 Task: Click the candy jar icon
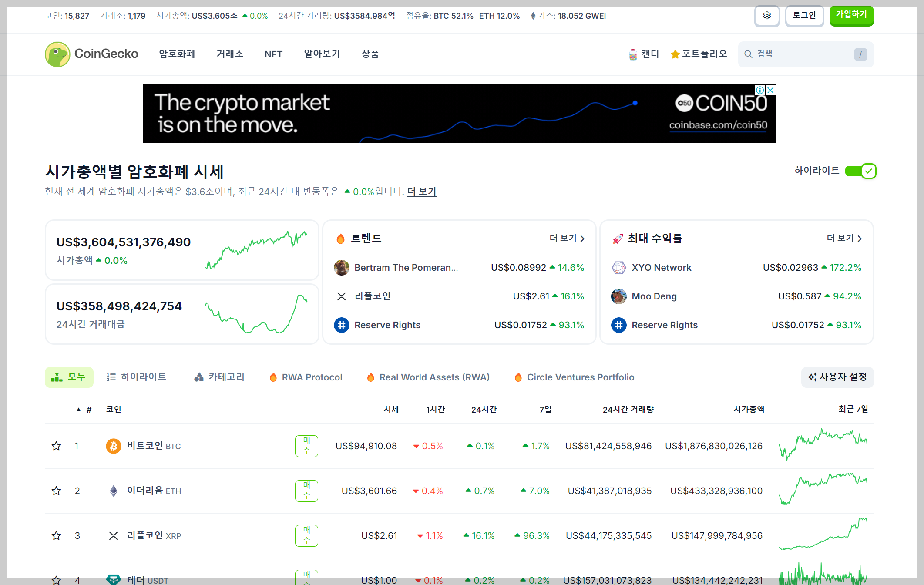click(x=633, y=54)
